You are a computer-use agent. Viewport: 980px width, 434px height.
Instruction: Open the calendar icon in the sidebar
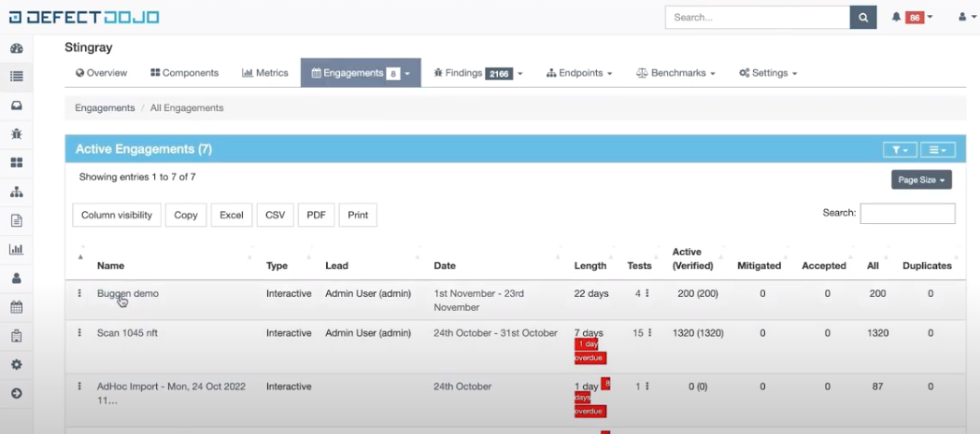tap(16, 307)
